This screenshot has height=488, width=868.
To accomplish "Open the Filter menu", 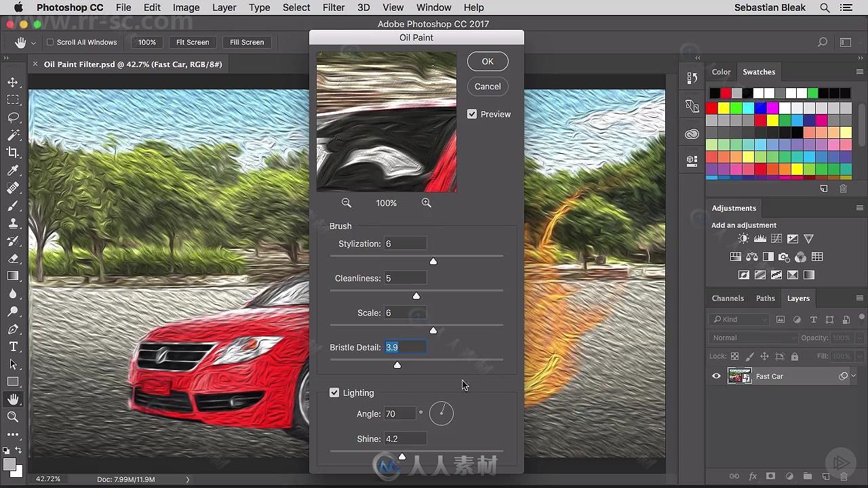I will (x=334, y=7).
